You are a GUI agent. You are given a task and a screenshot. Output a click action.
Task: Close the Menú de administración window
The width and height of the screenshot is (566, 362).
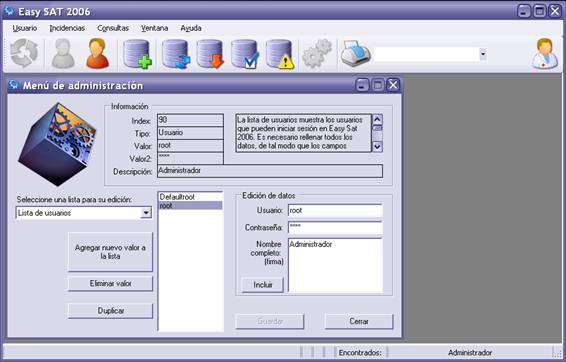point(393,85)
